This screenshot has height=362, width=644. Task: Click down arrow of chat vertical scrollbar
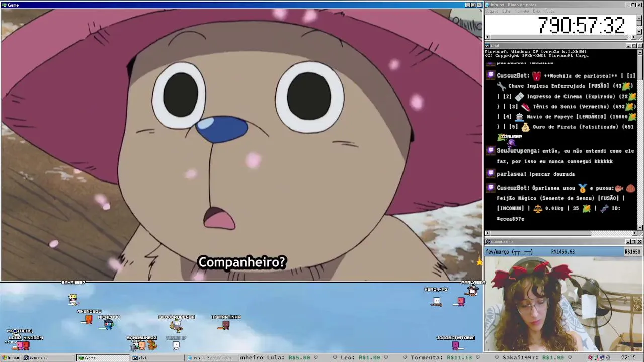640,228
